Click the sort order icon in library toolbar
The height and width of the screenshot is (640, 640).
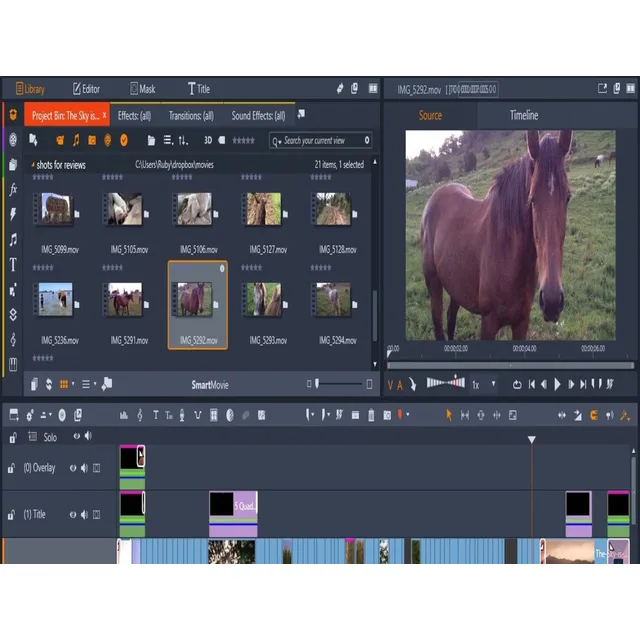coord(183,140)
